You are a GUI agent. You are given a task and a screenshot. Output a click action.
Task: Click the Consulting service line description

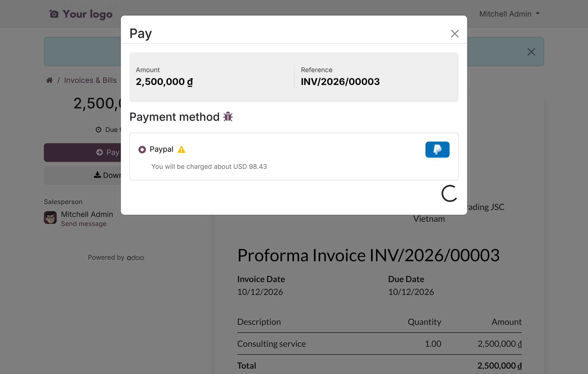[271, 344]
